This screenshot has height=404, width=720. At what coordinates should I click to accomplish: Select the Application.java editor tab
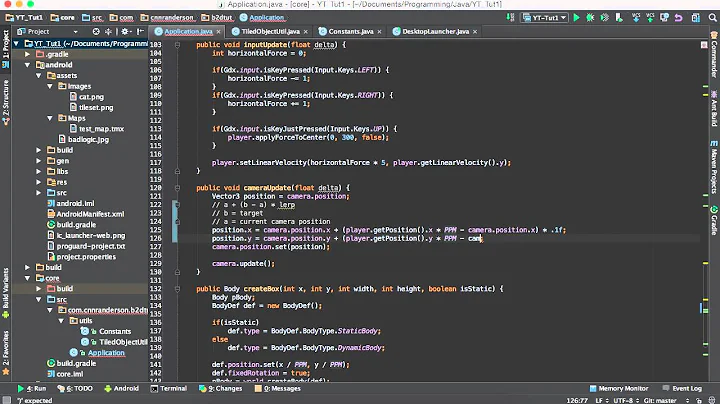[x=188, y=32]
